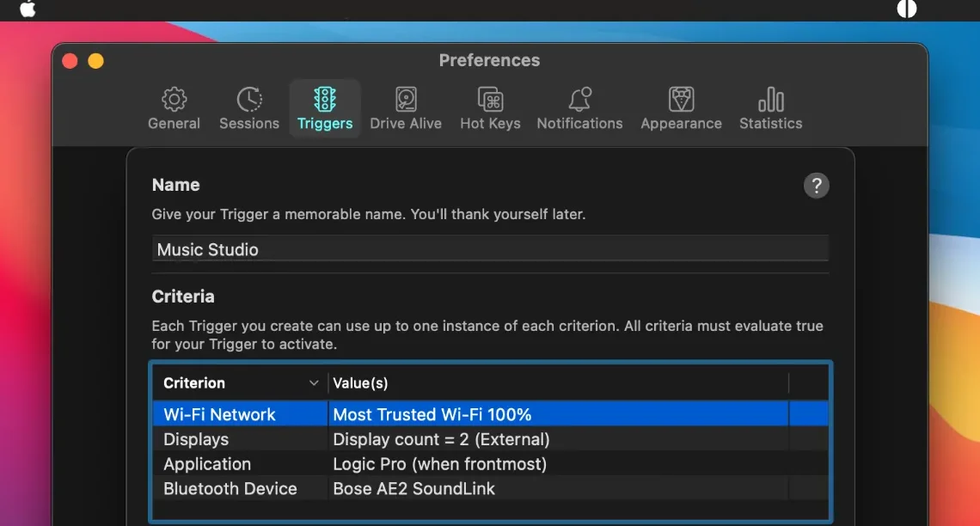Viewport: 980px width, 526px height.
Task: Switch to the General tab label
Action: [174, 124]
